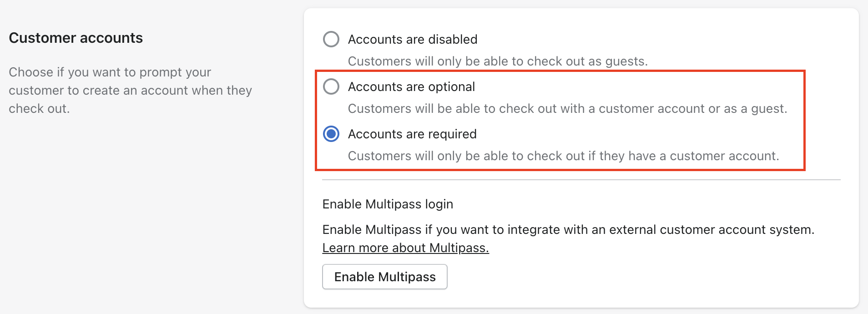The image size is (868, 314).
Task: Click the 'Choose if you want to prompt' helper text
Action: pyautogui.click(x=110, y=72)
